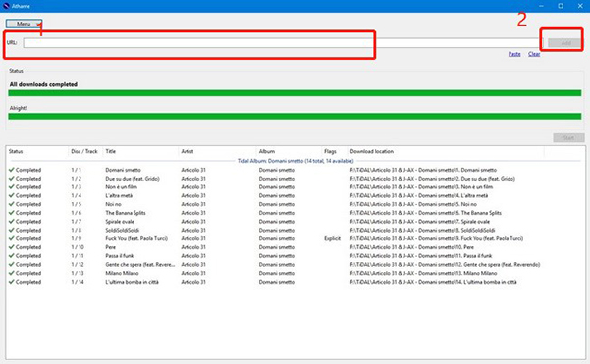Image resolution: width=590 pixels, height=364 pixels.
Task: Click the green check icon for track 1 / 3
Action: 11,186
